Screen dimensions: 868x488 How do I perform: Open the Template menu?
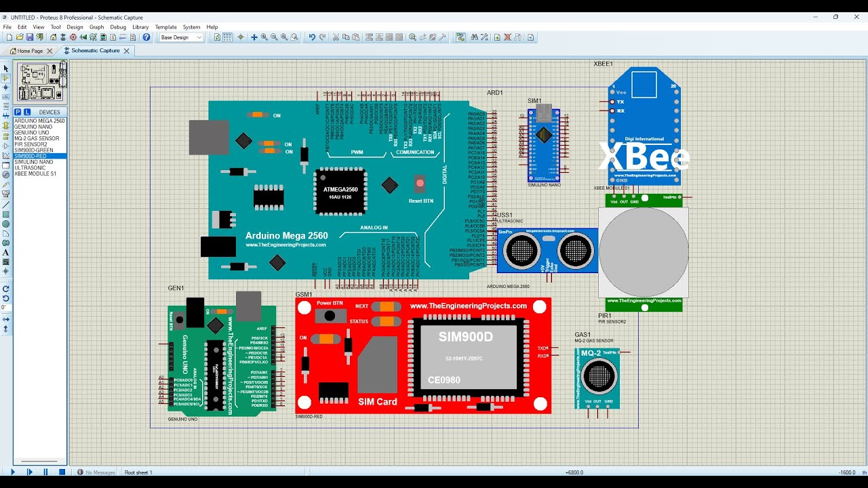[x=165, y=27]
